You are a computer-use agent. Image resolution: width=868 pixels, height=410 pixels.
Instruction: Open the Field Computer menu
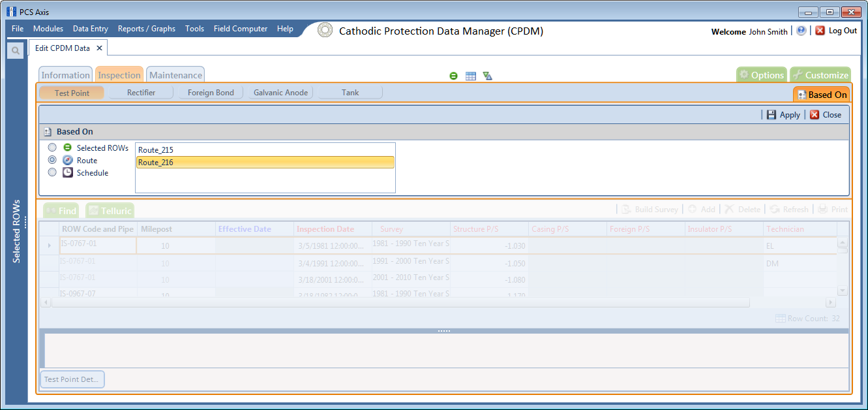tap(241, 29)
